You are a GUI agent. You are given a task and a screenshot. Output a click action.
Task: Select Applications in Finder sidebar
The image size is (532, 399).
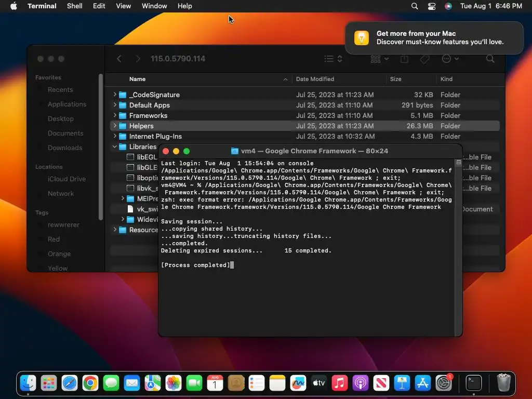point(67,104)
